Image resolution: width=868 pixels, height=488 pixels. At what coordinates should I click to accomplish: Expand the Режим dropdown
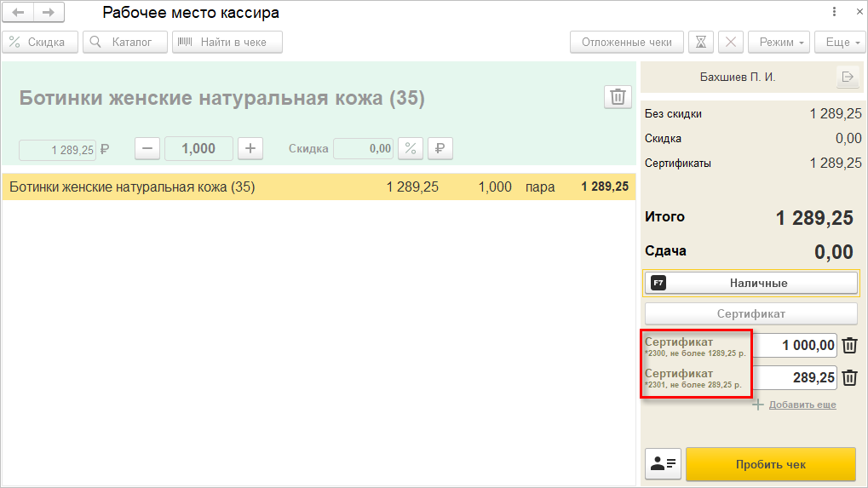[x=779, y=42]
